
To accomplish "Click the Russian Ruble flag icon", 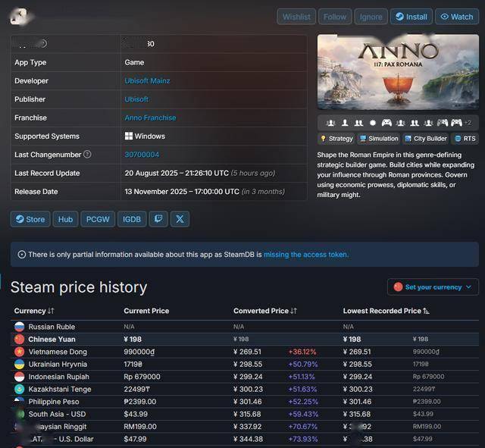I will (20, 327).
